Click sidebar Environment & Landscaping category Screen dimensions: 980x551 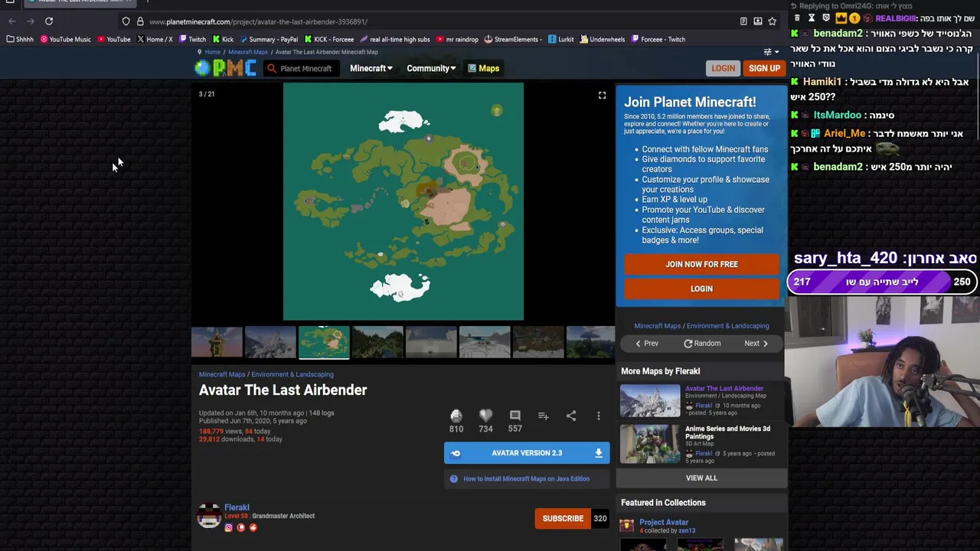click(x=727, y=326)
